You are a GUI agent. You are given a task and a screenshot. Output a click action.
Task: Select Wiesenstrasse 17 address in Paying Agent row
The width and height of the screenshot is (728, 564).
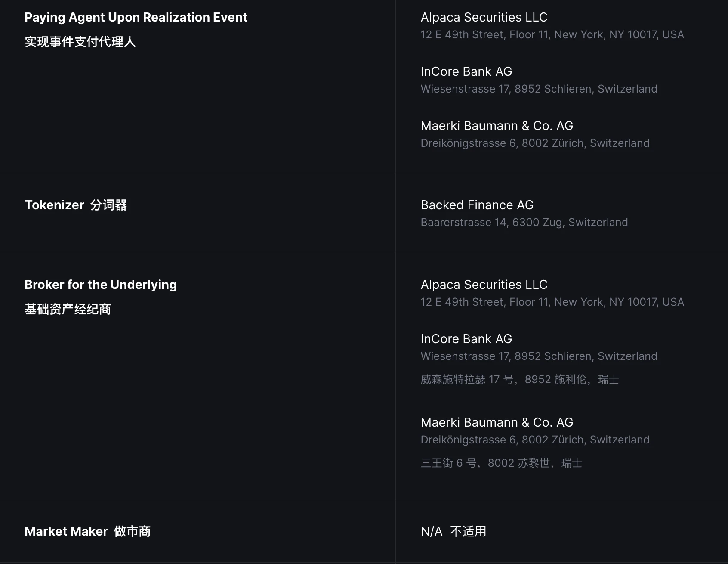click(x=539, y=89)
